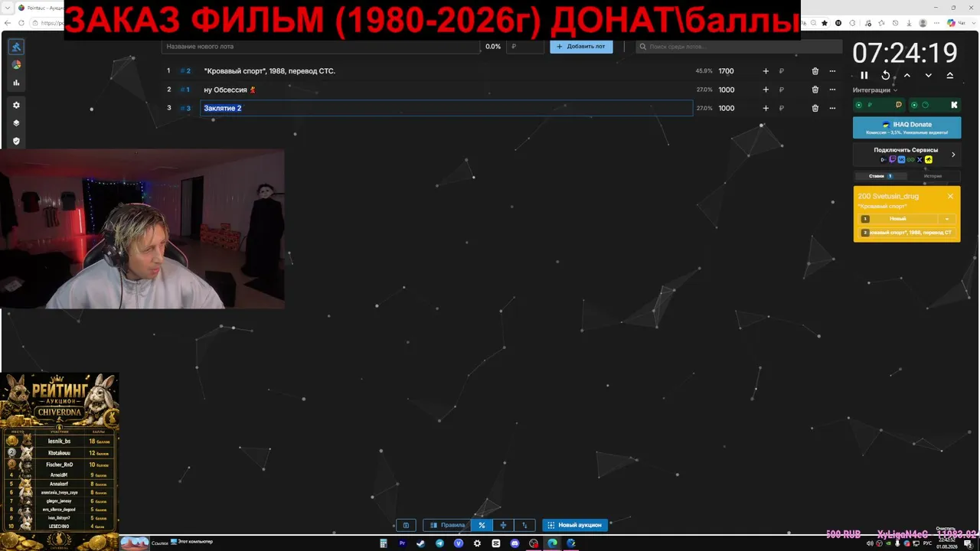The width and height of the screenshot is (980, 551).
Task: Switch to the "История" tab
Action: 933,176
